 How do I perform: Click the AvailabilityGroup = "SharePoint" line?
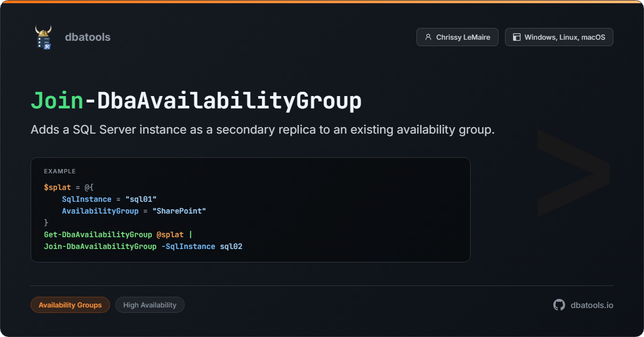click(x=134, y=211)
